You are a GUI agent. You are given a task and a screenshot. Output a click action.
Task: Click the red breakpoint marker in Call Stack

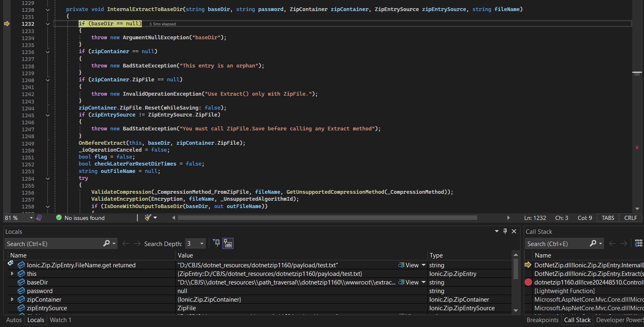coord(528,282)
